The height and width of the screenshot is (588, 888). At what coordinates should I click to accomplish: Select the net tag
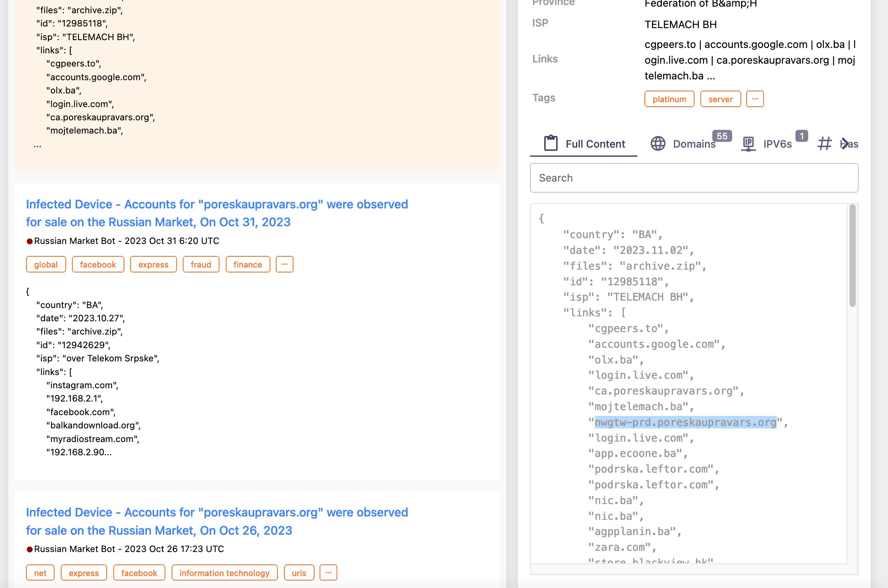40,573
